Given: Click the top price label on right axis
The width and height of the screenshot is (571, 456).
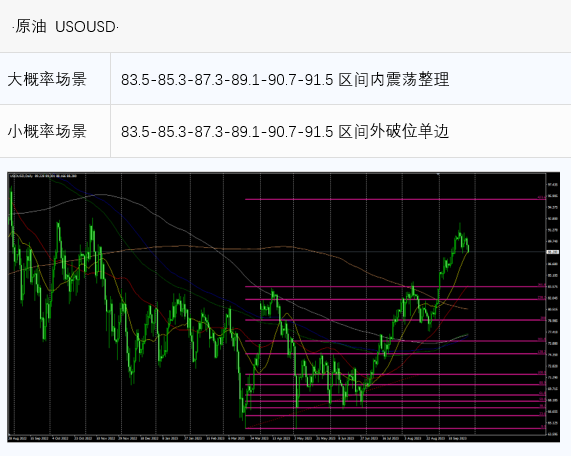Looking at the screenshot, I should 552,185.
